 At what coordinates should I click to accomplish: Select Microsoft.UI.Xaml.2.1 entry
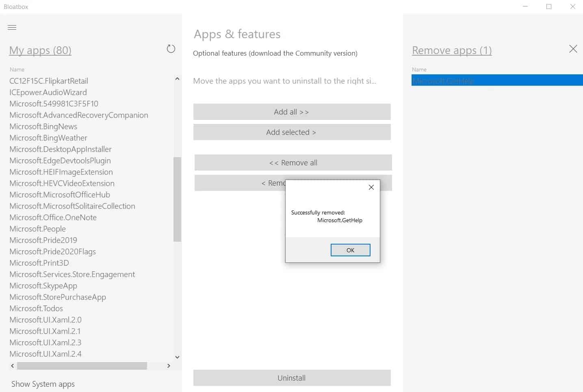[x=45, y=331]
